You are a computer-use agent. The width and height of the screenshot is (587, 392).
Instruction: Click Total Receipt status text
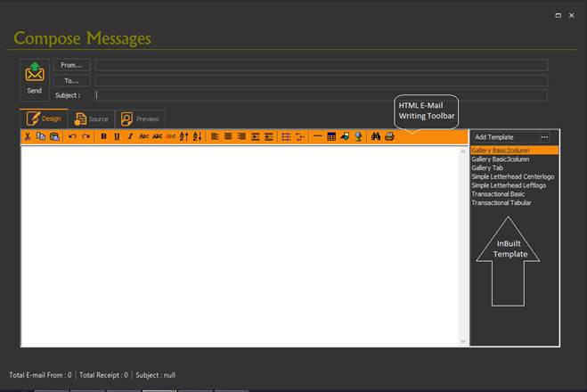103,375
